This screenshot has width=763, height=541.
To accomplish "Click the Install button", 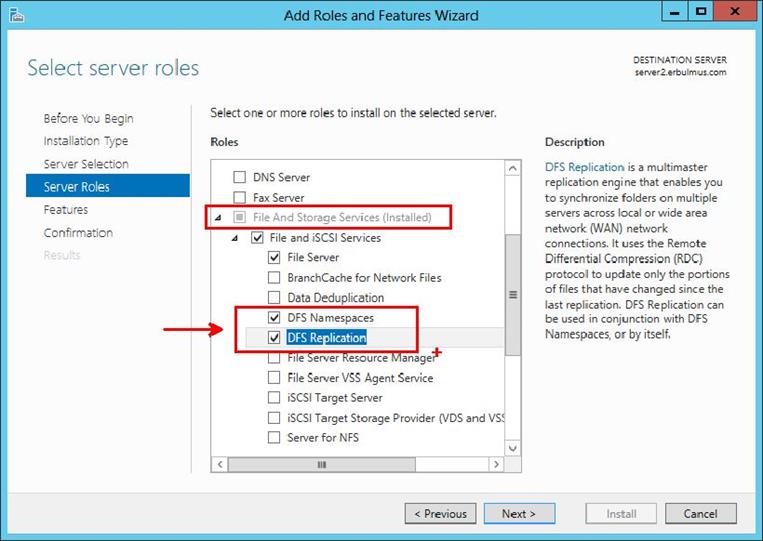I will pyautogui.click(x=621, y=514).
